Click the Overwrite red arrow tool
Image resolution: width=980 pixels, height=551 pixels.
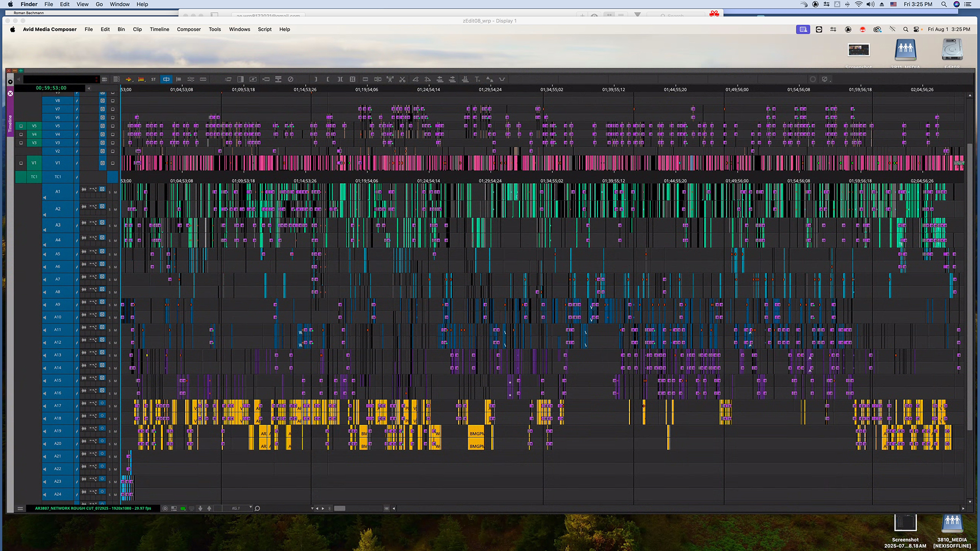(x=141, y=79)
